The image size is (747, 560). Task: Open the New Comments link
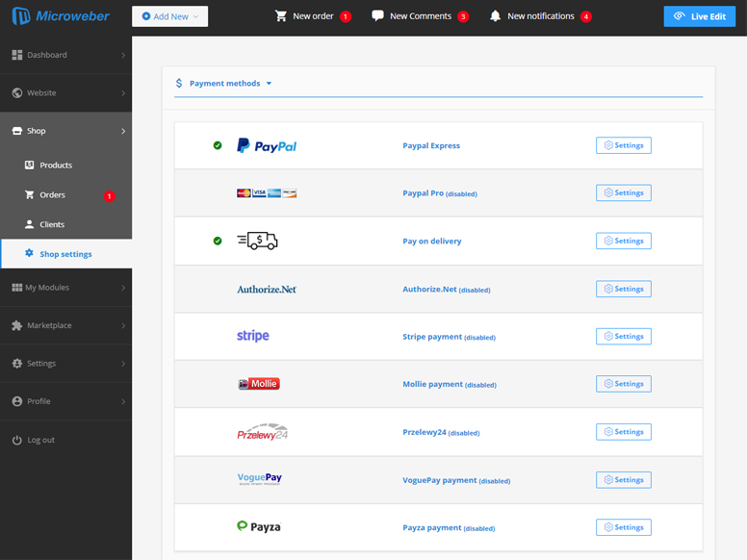(x=421, y=16)
